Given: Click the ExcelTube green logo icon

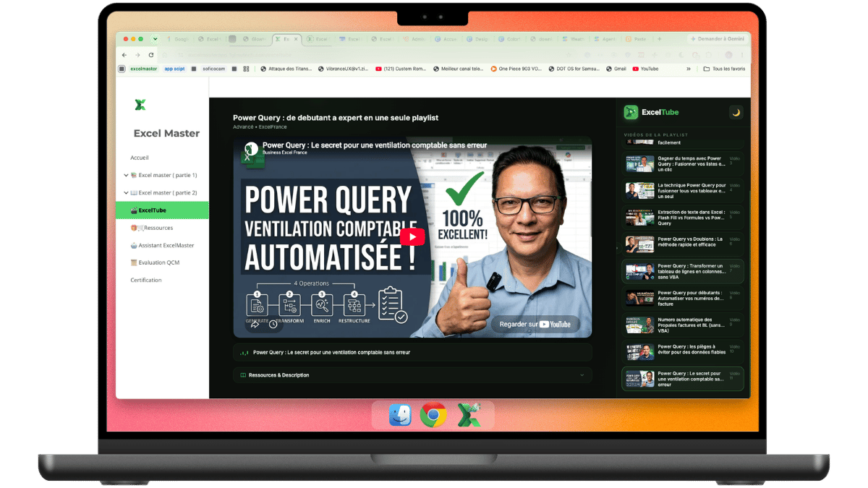Looking at the screenshot, I should [x=631, y=112].
